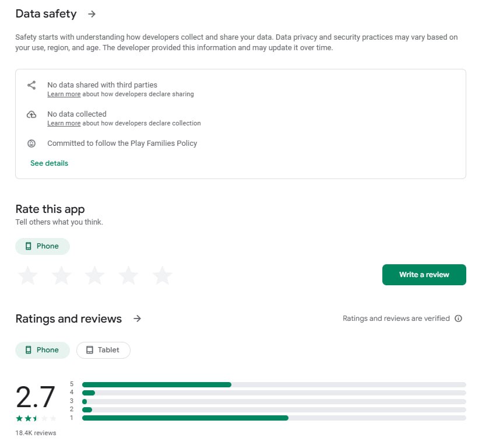
Task: Expand See details in Data safety
Action: pos(49,163)
